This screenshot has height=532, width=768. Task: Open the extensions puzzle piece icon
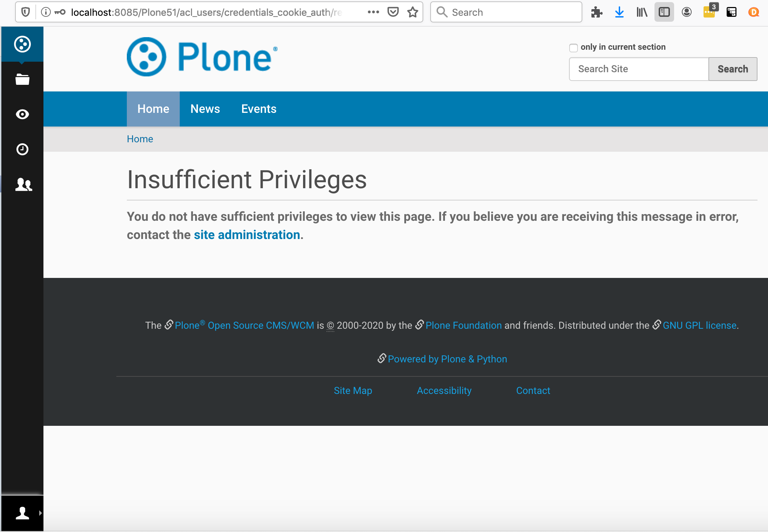click(597, 12)
